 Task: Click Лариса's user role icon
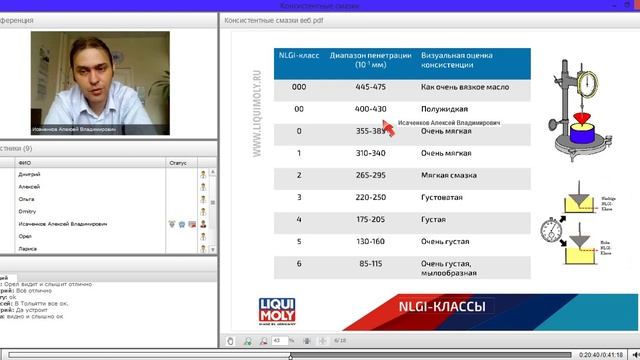coord(203,249)
